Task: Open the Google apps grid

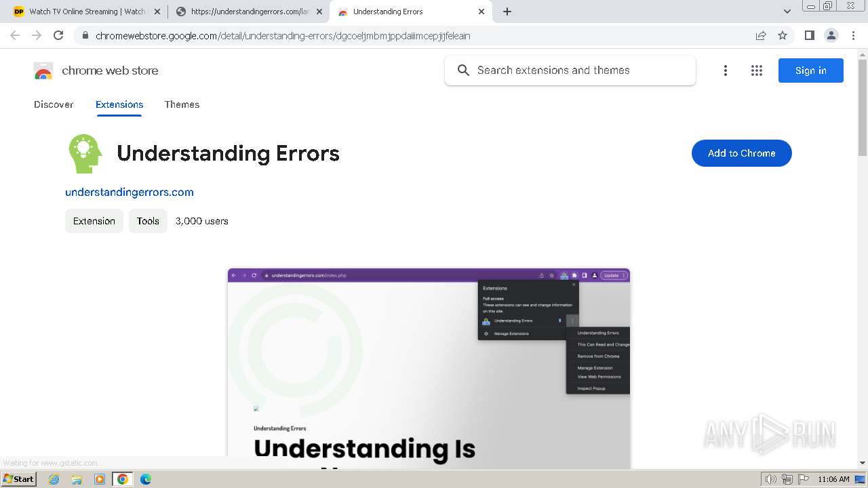Action: (x=757, y=70)
